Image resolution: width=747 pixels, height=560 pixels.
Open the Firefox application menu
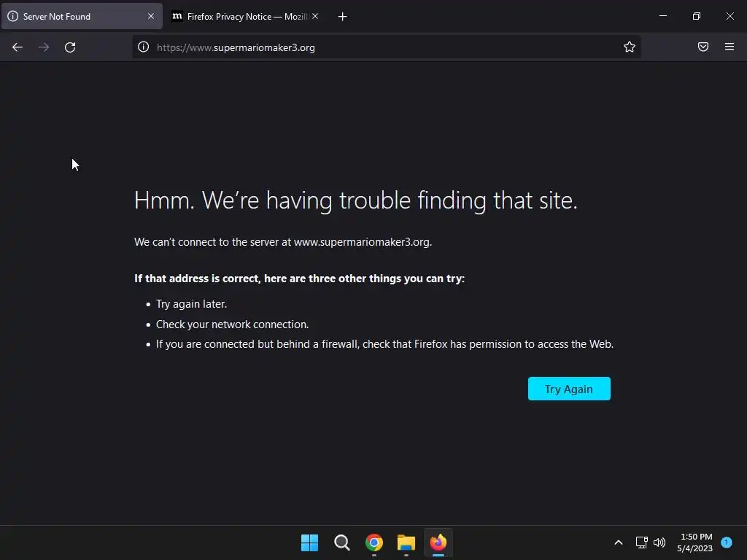(x=729, y=47)
